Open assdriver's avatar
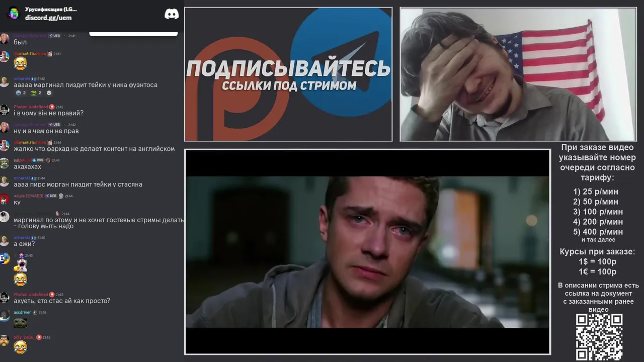This screenshot has width=644, height=362. 5,316
